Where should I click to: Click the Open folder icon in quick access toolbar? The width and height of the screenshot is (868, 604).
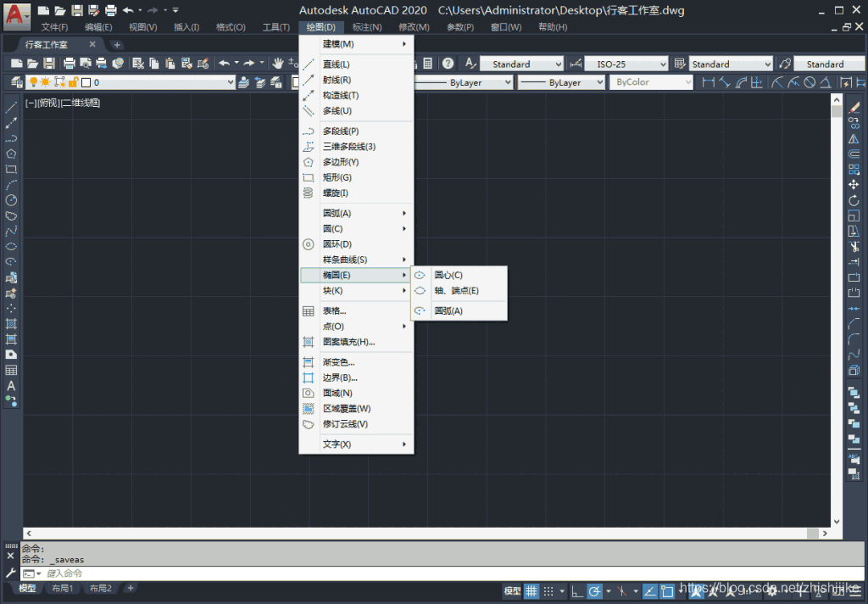[x=60, y=10]
